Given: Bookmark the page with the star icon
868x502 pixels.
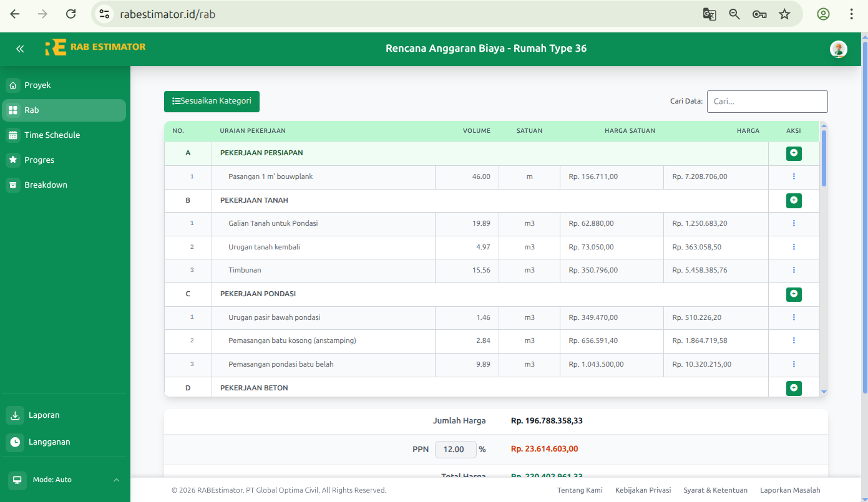Looking at the screenshot, I should [785, 13].
